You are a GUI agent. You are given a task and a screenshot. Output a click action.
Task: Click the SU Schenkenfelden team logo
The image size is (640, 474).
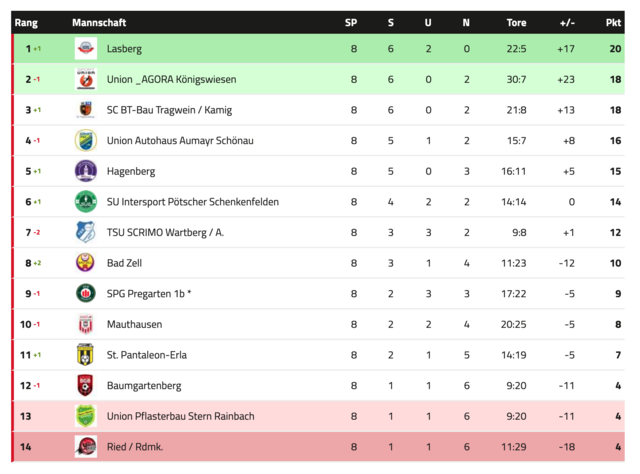click(86, 202)
